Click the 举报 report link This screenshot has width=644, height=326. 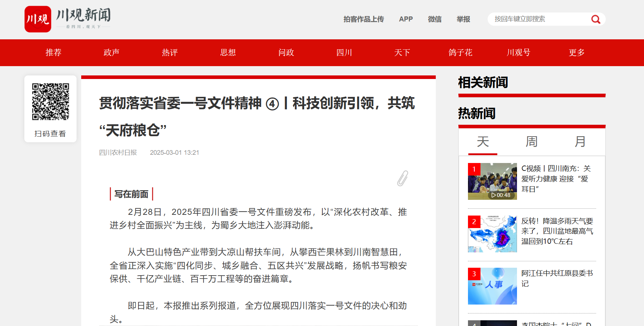click(463, 19)
